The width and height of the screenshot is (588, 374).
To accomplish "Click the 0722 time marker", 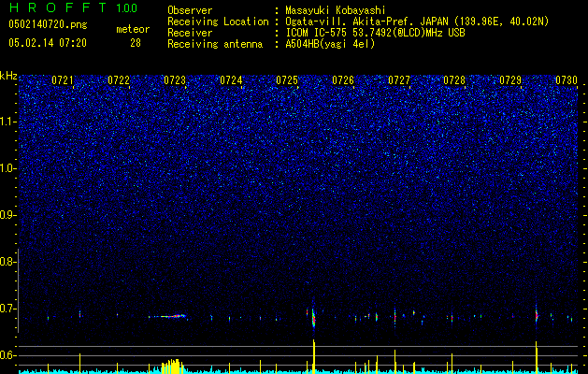I will click(119, 80).
